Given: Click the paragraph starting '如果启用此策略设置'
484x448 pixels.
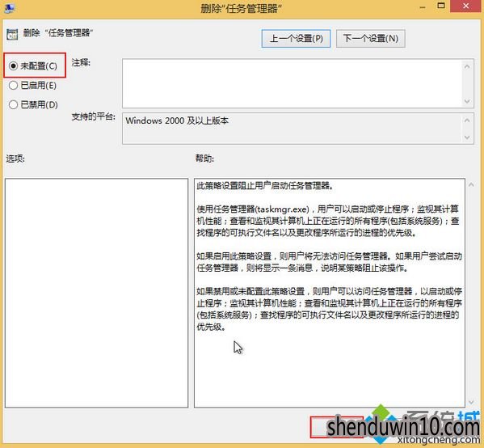Looking at the screenshot, I should 329,262.
